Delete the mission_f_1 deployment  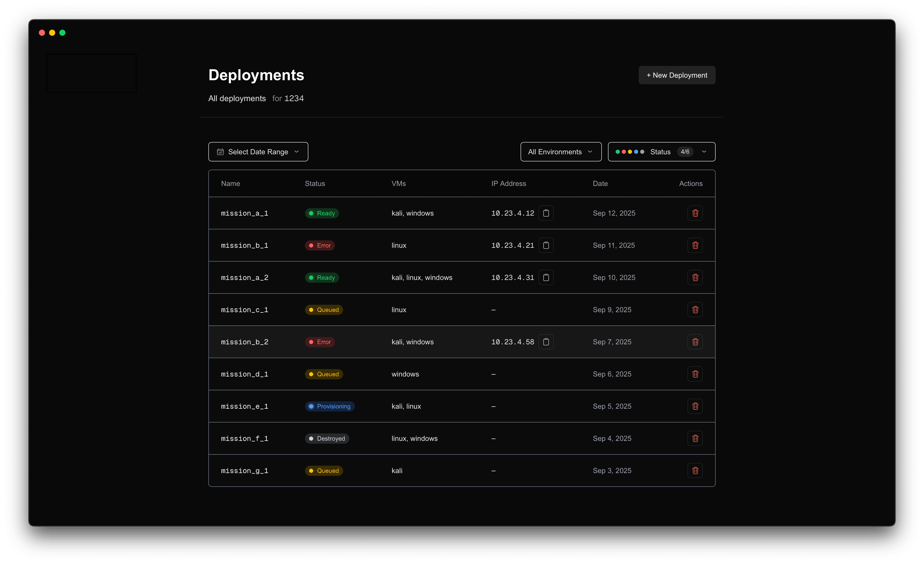(x=695, y=439)
